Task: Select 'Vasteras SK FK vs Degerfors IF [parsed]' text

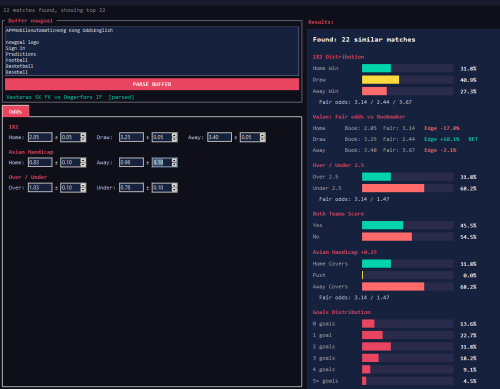Action: coord(70,97)
